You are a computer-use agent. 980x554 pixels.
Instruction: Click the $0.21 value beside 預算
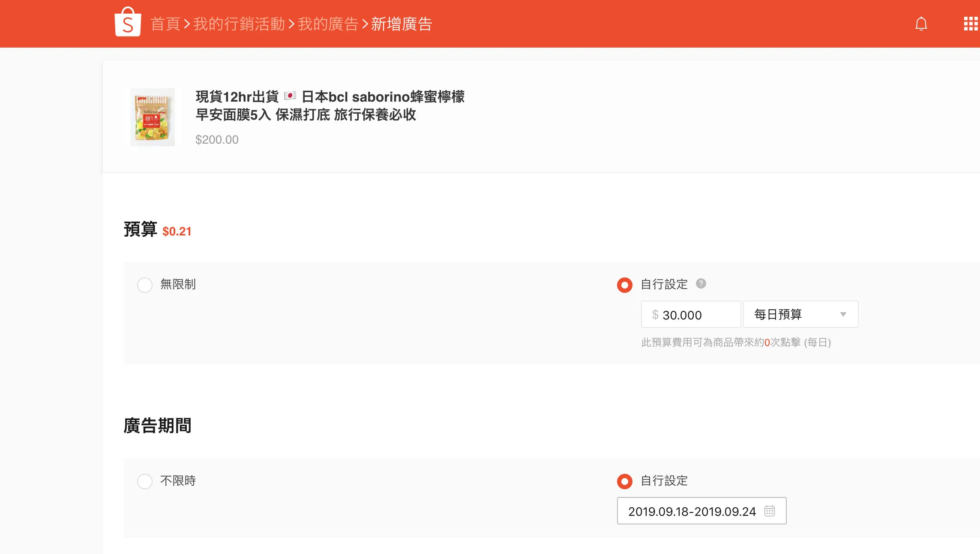(x=177, y=231)
